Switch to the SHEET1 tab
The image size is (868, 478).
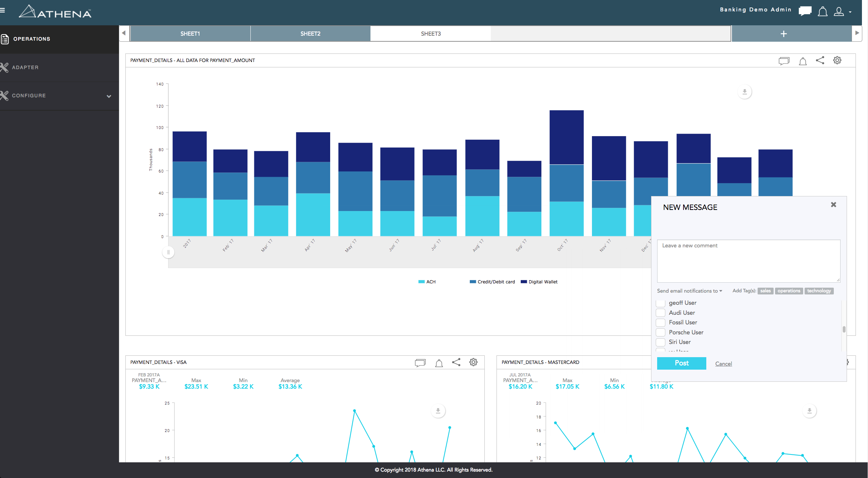190,34
